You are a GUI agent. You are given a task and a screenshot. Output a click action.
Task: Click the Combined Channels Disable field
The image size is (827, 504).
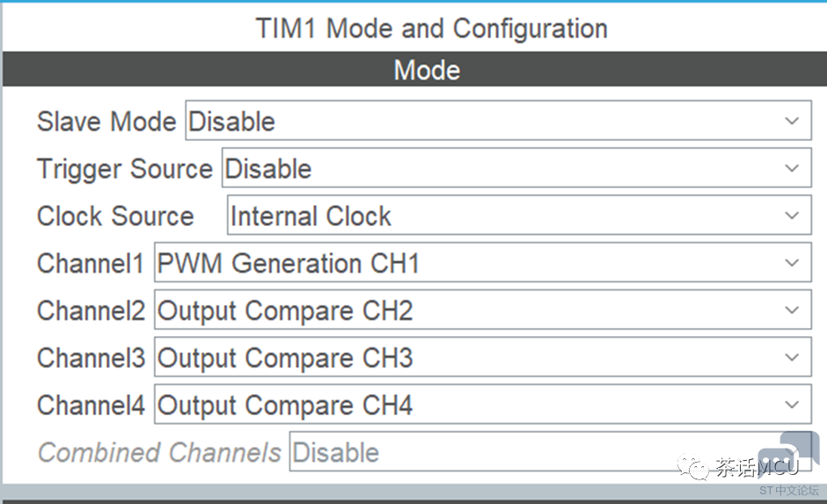point(550,452)
